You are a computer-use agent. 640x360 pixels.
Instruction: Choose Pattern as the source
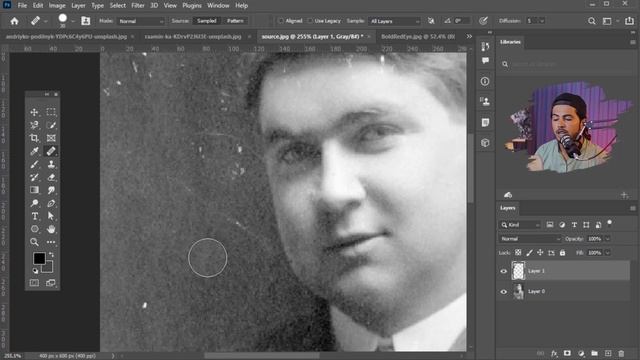click(x=235, y=21)
